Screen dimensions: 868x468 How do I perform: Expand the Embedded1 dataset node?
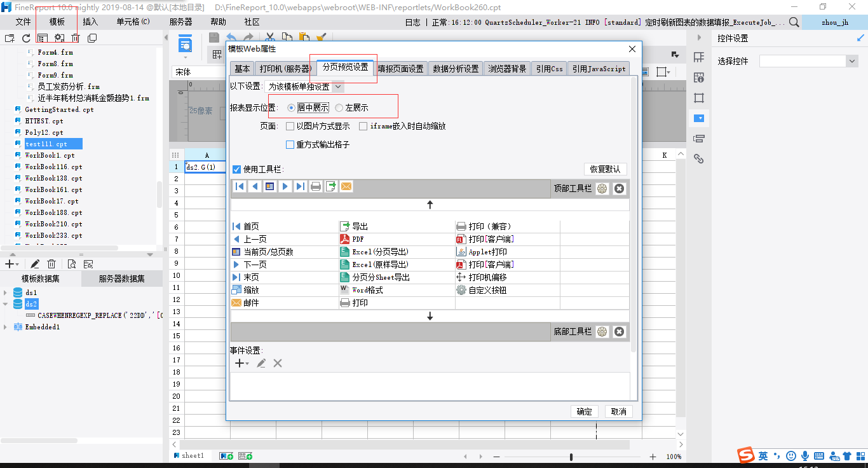tap(6, 327)
